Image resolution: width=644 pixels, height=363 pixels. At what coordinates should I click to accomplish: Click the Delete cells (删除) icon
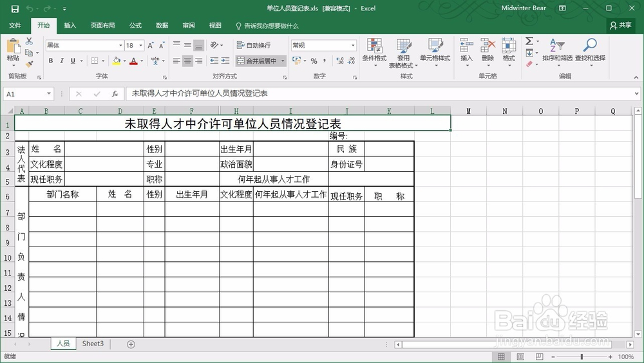tap(488, 45)
